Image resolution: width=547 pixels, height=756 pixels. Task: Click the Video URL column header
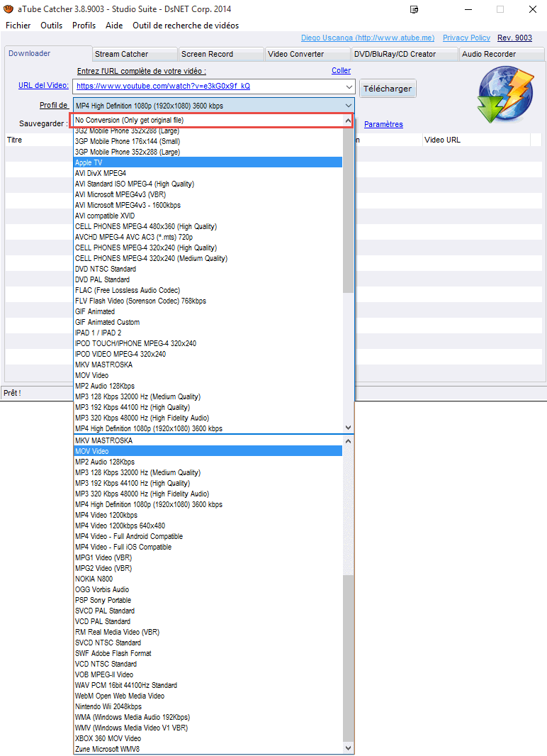[x=476, y=140]
